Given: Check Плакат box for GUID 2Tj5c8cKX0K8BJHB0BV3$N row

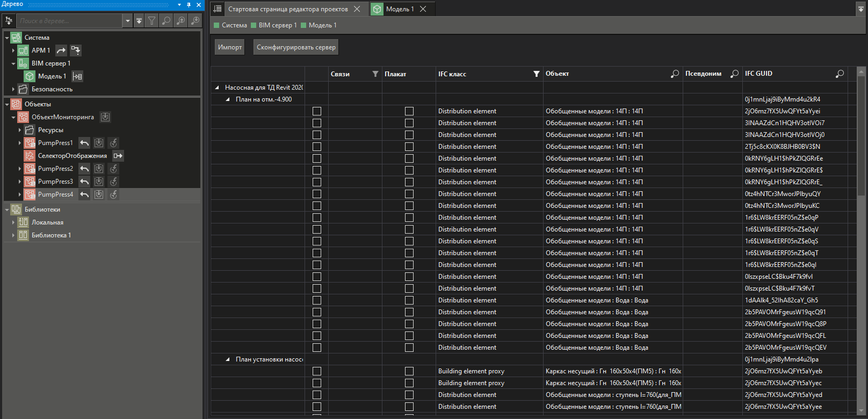Looking at the screenshot, I should 409,147.
